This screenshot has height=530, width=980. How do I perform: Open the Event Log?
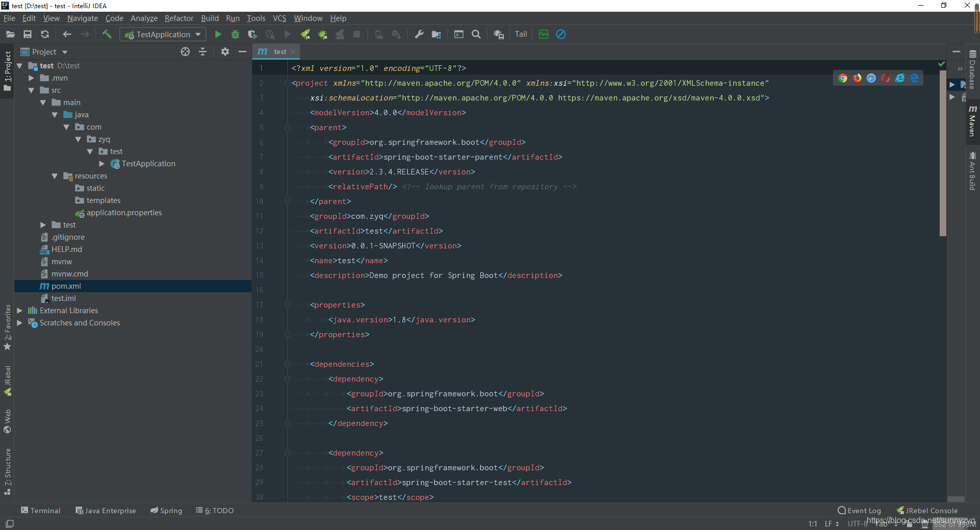[x=860, y=511]
